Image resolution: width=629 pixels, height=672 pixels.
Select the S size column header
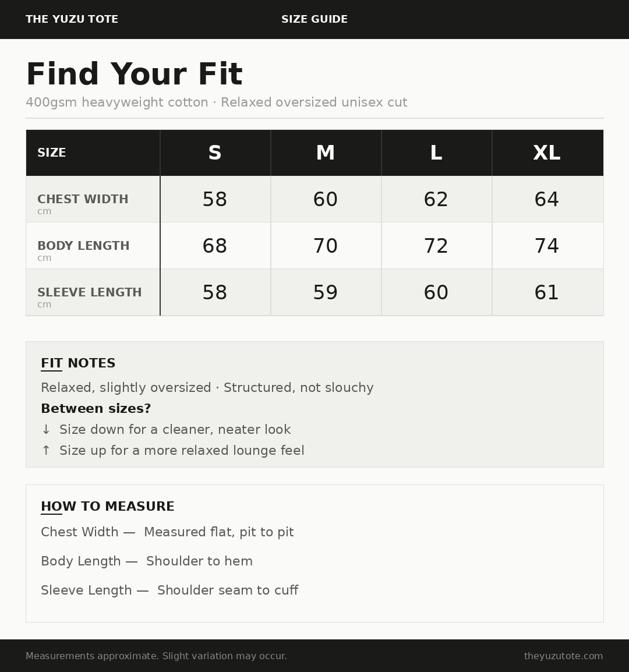point(215,153)
